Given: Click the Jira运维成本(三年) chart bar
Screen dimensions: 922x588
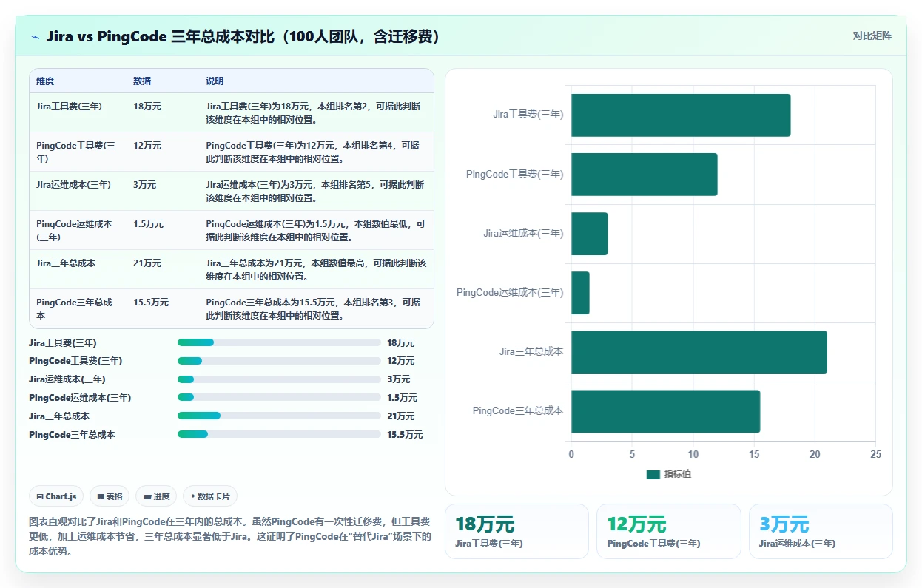Looking at the screenshot, I should (x=589, y=234).
